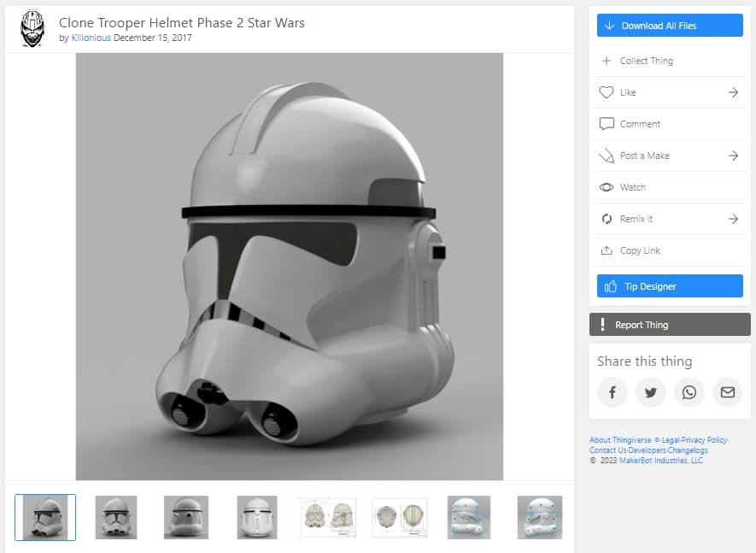Viewport: 756px width, 553px height.
Task: Expand the Like arrow
Action: pyautogui.click(x=733, y=92)
